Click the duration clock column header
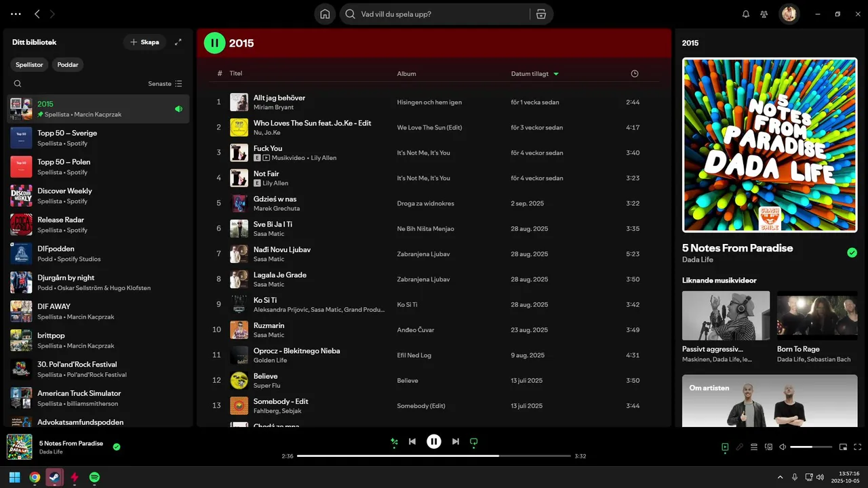The image size is (868, 488). tap(635, 73)
